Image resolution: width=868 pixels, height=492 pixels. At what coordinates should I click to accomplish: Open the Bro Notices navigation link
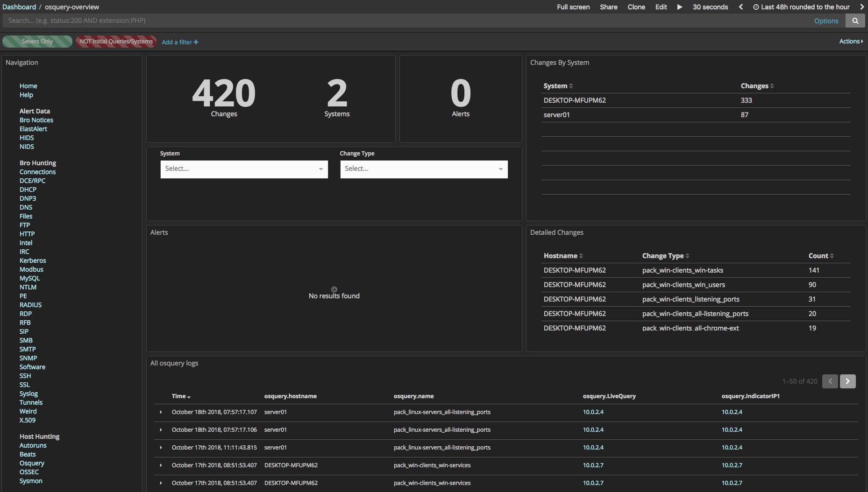[36, 120]
